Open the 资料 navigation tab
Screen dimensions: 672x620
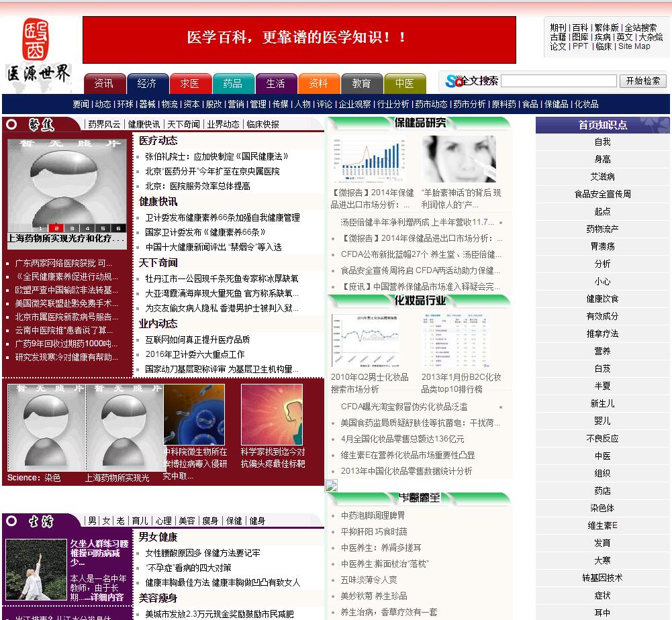pyautogui.click(x=318, y=84)
